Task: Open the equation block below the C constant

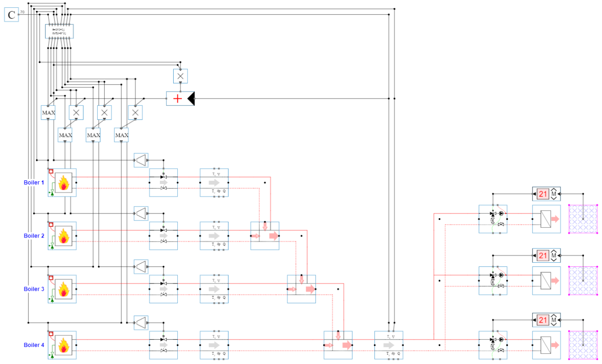Action: pos(59,31)
